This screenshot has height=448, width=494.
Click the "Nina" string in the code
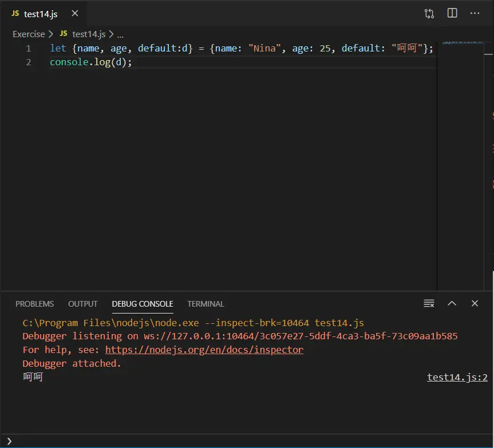264,48
